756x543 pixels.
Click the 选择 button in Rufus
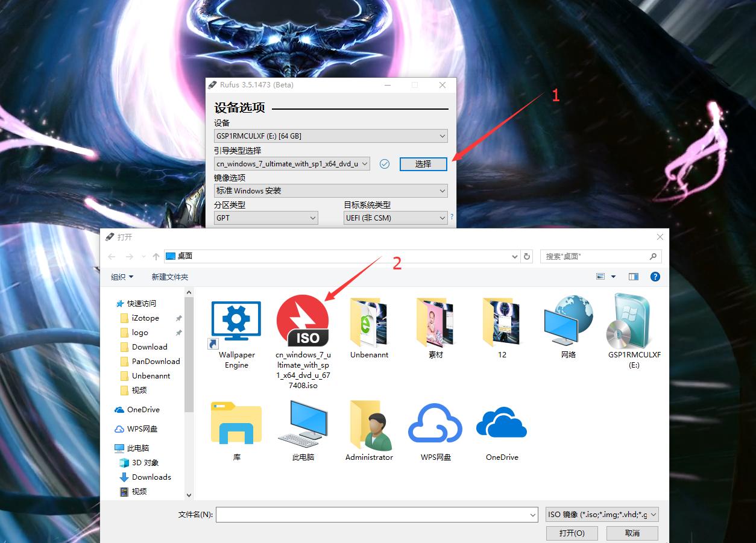[x=423, y=163]
